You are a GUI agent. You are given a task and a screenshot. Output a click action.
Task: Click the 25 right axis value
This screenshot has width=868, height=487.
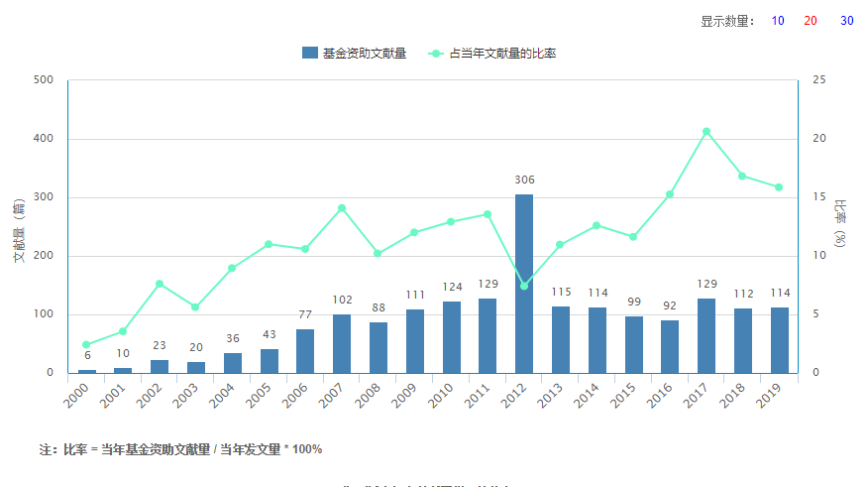(819, 79)
